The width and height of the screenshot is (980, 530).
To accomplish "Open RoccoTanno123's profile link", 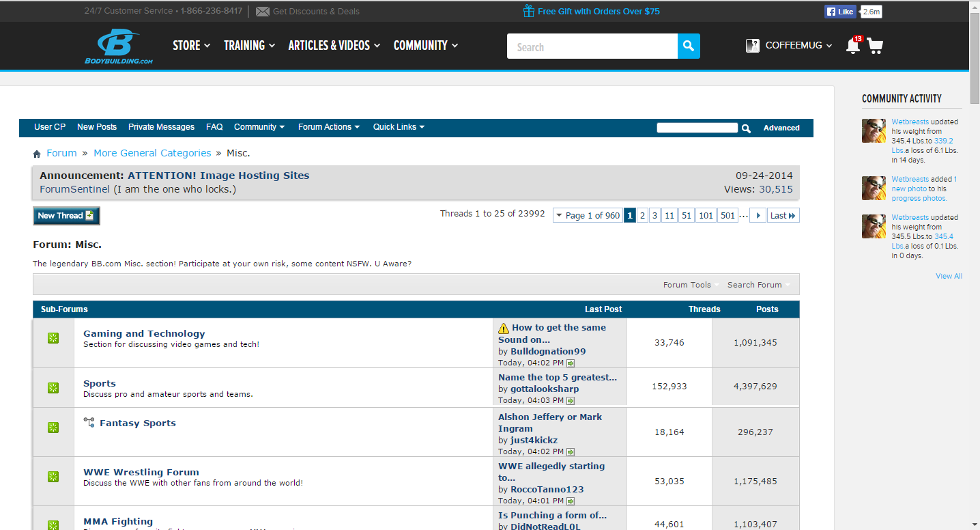I will click(547, 489).
